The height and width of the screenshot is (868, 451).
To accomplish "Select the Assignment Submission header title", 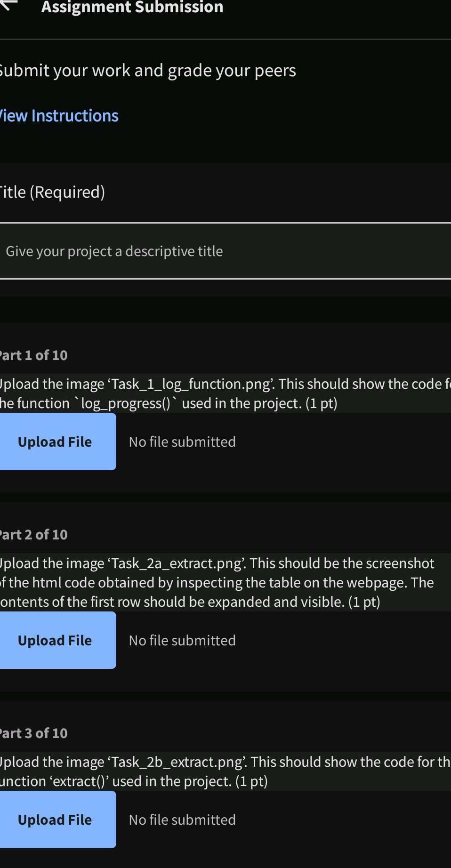I will tap(132, 7).
